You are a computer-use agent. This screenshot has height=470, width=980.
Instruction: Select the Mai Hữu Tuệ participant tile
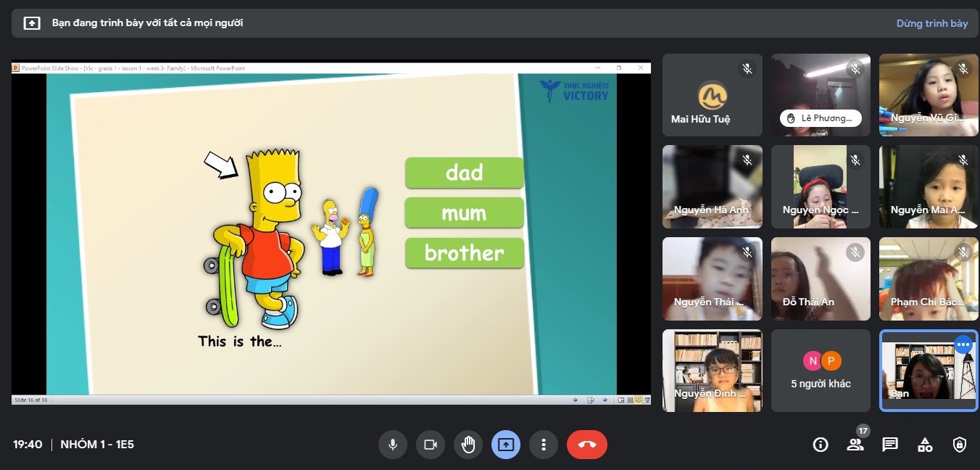click(x=712, y=95)
